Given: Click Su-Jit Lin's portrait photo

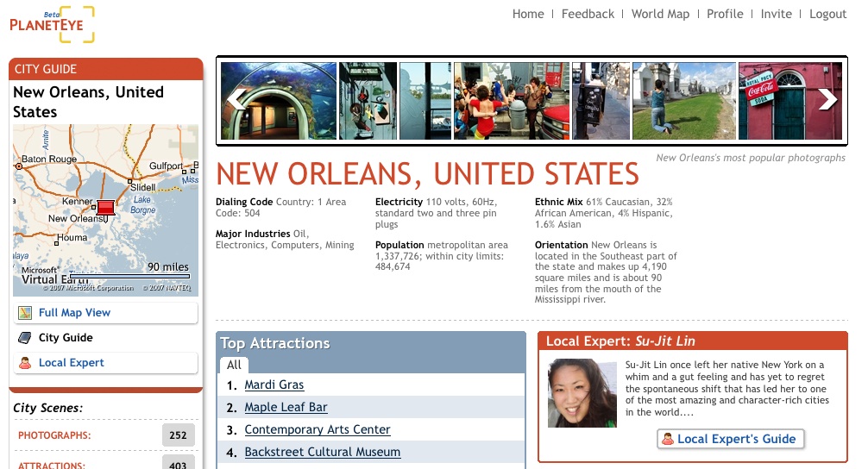Looking at the screenshot, I should (582, 393).
